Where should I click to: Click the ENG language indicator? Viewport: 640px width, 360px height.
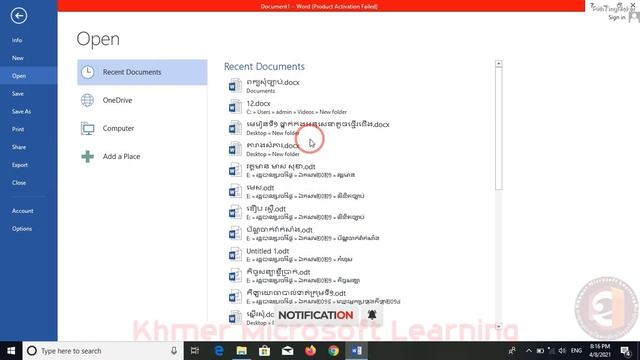click(x=576, y=351)
